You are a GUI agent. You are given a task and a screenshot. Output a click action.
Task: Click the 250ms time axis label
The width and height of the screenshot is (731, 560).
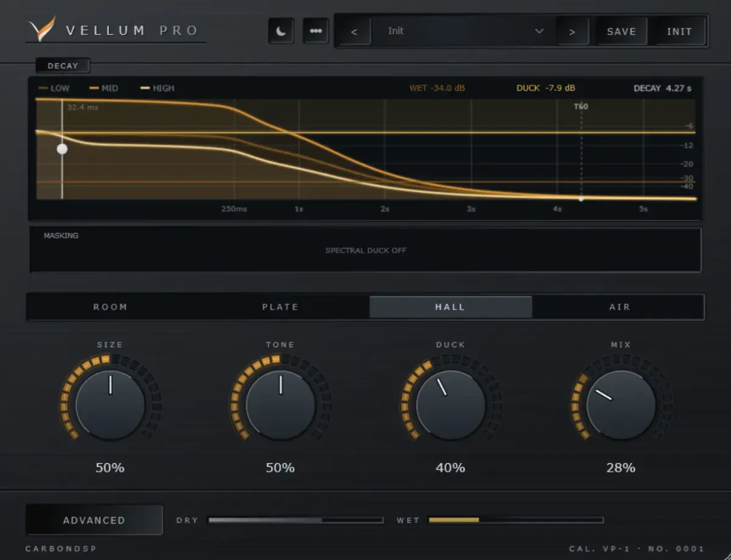(x=234, y=209)
